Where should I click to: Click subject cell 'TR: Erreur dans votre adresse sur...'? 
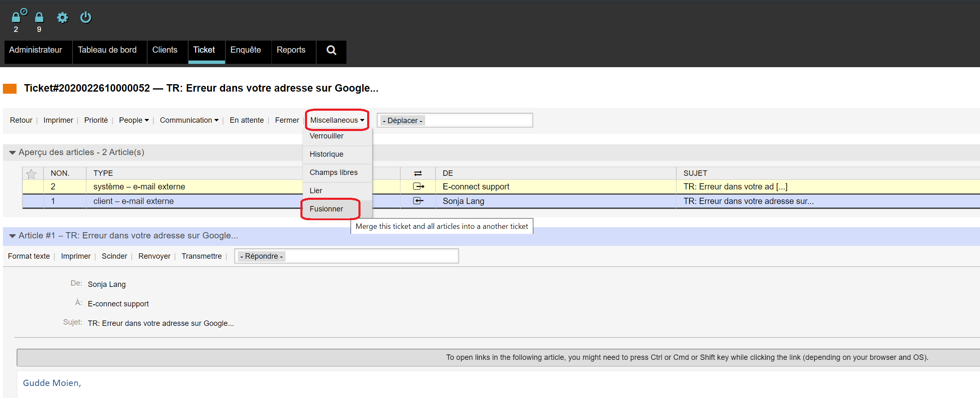(748, 201)
